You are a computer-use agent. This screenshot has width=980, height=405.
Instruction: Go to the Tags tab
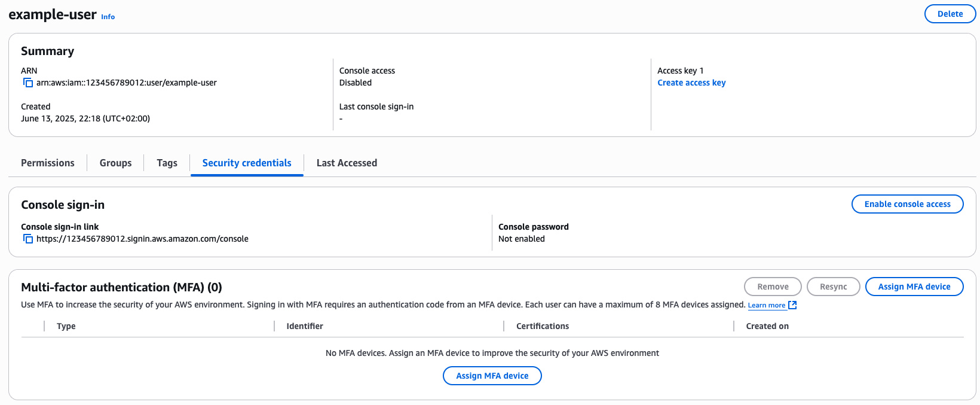[167, 163]
